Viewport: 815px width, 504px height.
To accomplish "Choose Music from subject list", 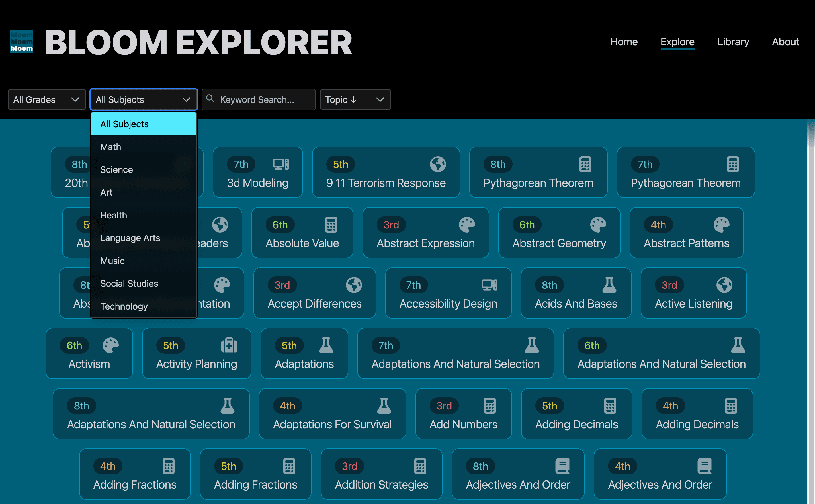I will (144, 261).
